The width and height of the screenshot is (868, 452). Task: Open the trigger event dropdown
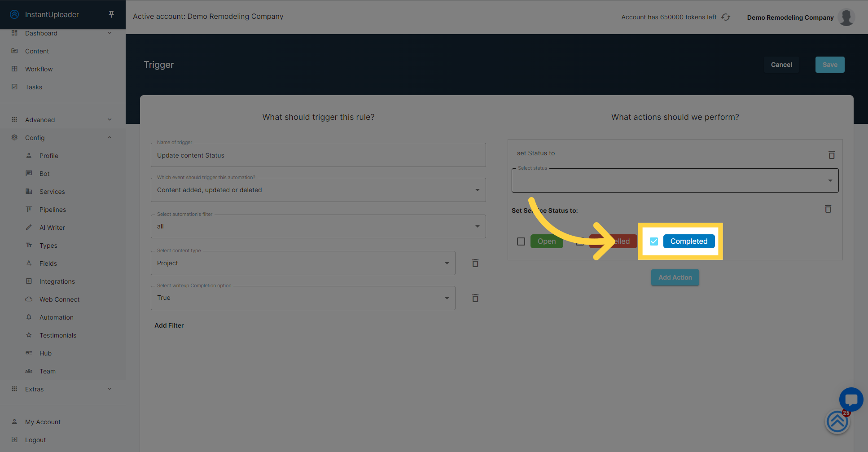(x=318, y=190)
